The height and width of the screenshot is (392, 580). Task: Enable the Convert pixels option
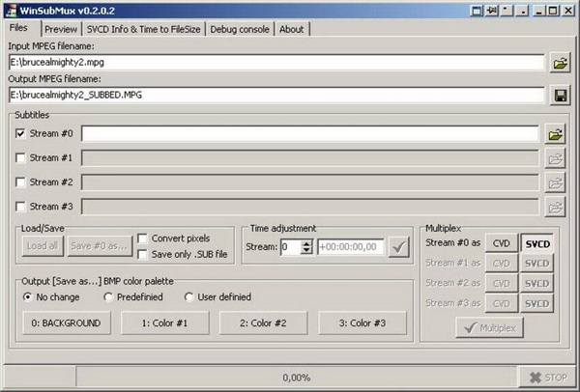click(x=143, y=238)
